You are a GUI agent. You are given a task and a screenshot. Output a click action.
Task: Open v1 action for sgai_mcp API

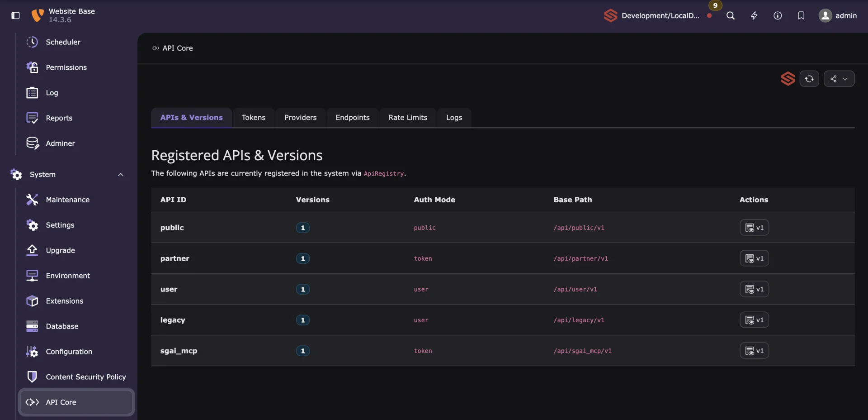coord(754,351)
